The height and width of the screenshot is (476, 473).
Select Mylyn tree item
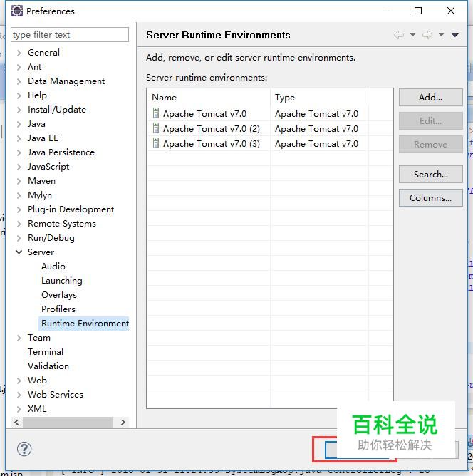[40, 195]
